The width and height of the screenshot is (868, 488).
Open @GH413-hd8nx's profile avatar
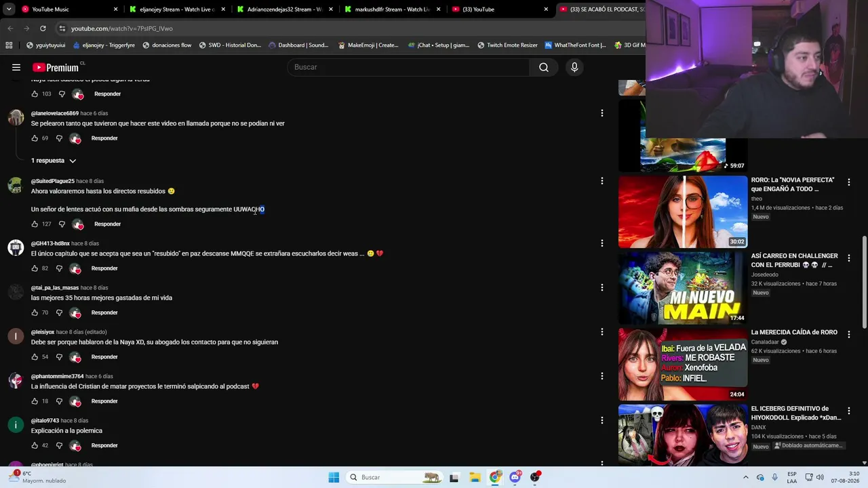pyautogui.click(x=16, y=248)
